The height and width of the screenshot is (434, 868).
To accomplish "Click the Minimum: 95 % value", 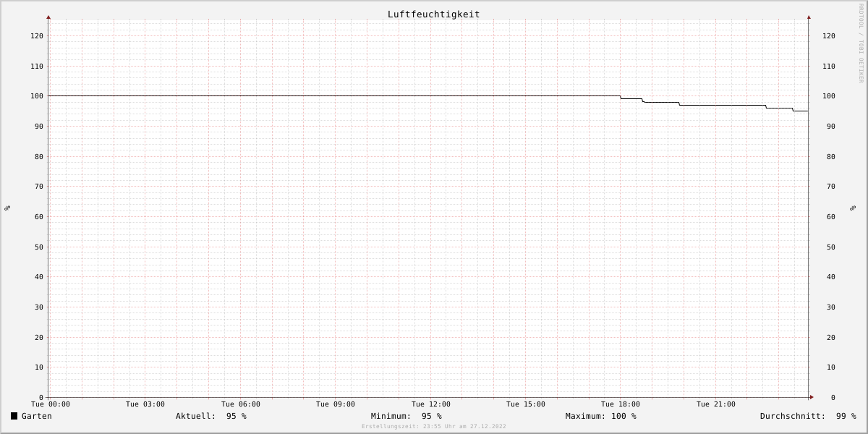I will [x=407, y=416].
